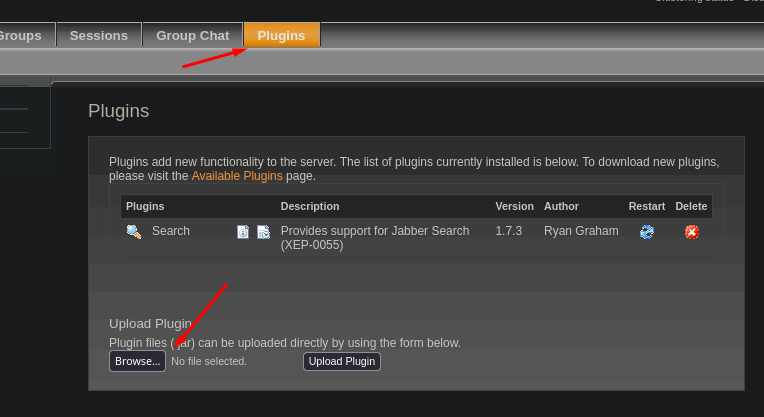
Task: Restart the Search plugin
Action: (x=647, y=232)
